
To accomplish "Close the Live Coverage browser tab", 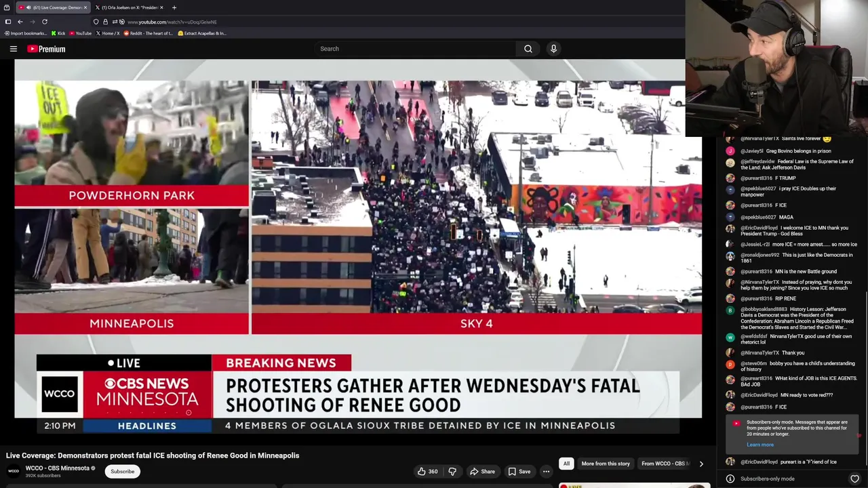I will point(85,7).
